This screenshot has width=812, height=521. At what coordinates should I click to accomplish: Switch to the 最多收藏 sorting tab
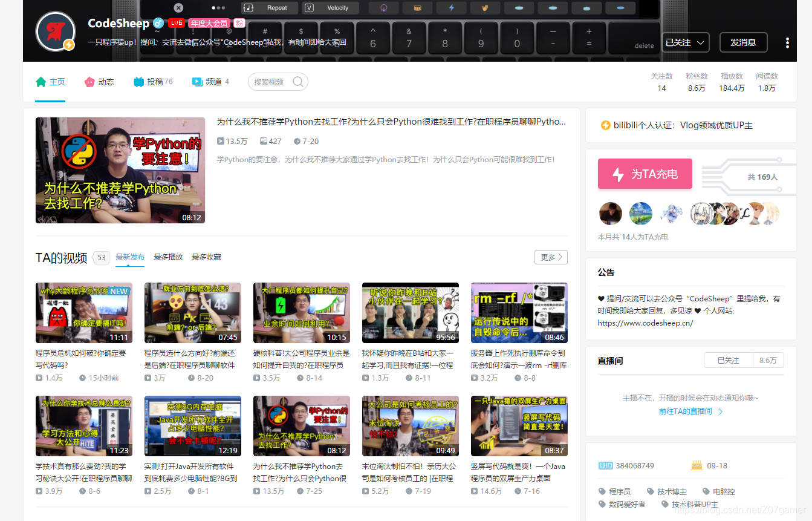[208, 257]
